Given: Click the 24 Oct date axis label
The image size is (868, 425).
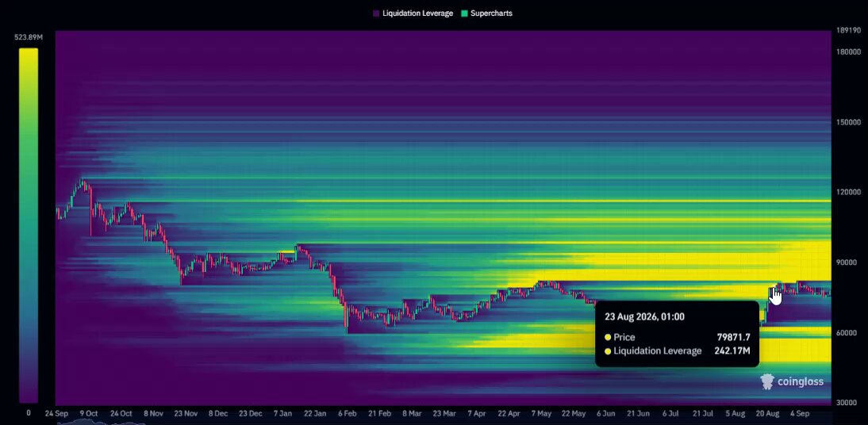Looking at the screenshot, I should 121,413.
